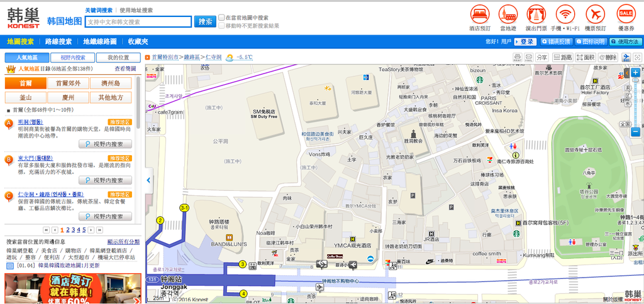Screen dimensions: 644x304
Task: Select subway exit marker 3
Action: tap(243, 264)
